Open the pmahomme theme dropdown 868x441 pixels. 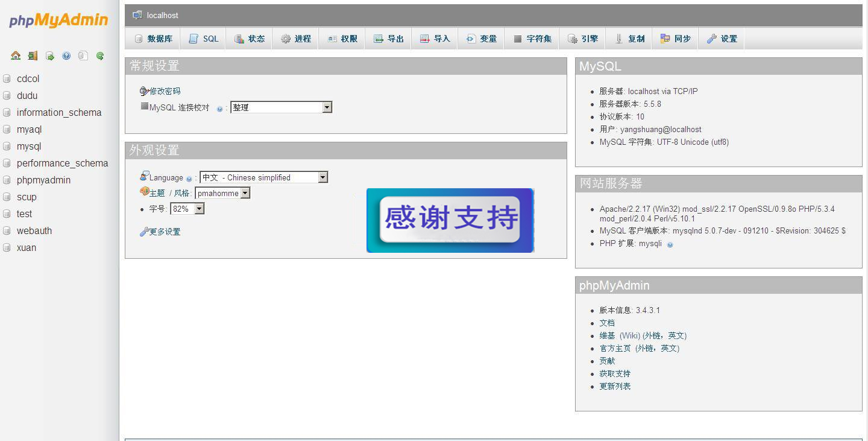(x=222, y=193)
